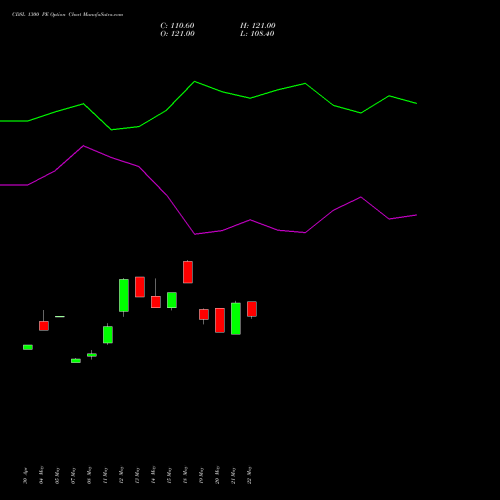
Task: Click the 07 May date label
Action: (x=73, y=476)
